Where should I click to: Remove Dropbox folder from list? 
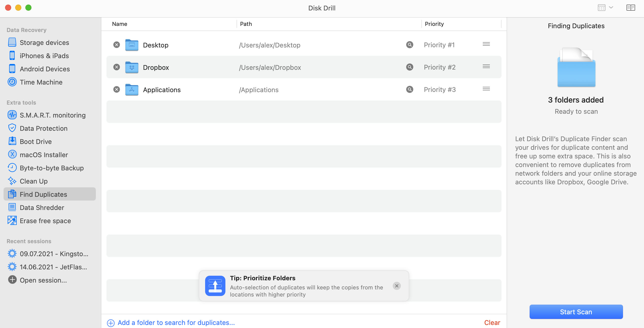pos(117,67)
